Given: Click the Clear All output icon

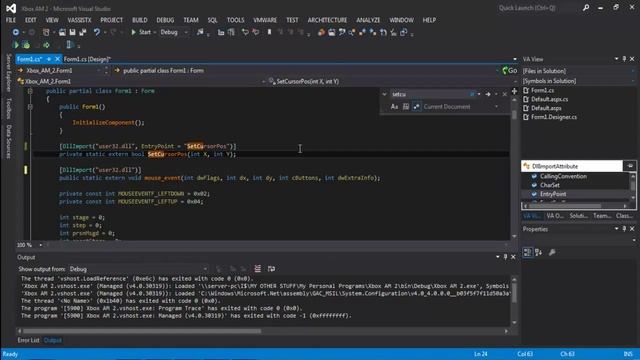Looking at the screenshot, I should (258, 269).
